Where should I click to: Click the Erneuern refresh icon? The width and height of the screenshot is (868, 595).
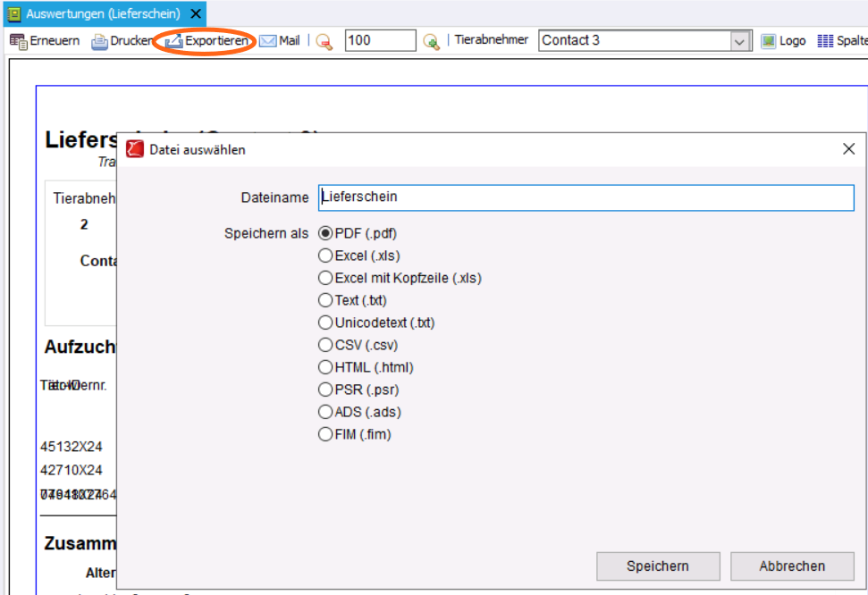[18, 41]
